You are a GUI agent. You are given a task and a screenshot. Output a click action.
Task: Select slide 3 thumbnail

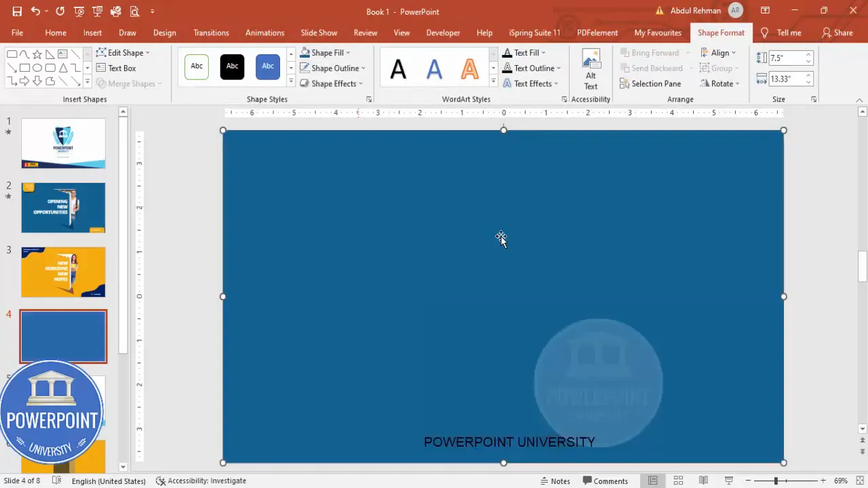click(63, 272)
